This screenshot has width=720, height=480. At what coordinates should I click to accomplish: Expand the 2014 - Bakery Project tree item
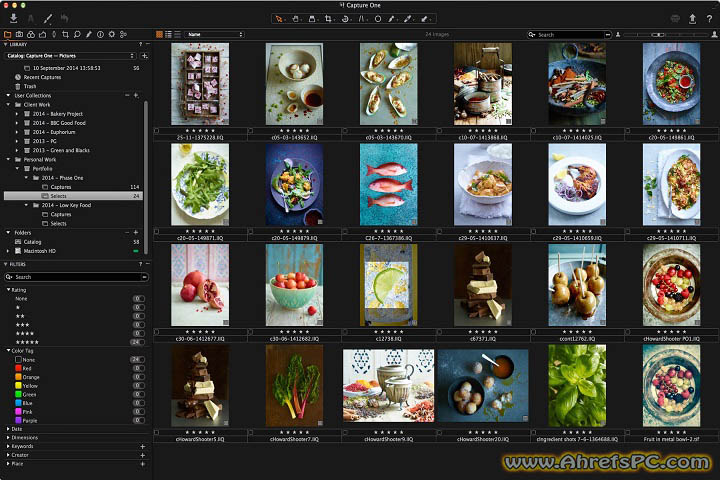pyautogui.click(x=17, y=114)
